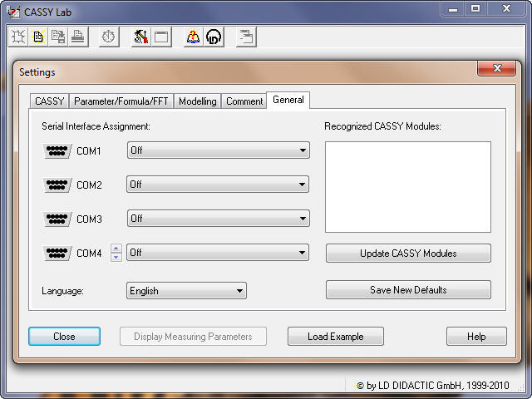Image resolution: width=532 pixels, height=399 pixels.
Task: Click the blank window display icon
Action: (161, 37)
